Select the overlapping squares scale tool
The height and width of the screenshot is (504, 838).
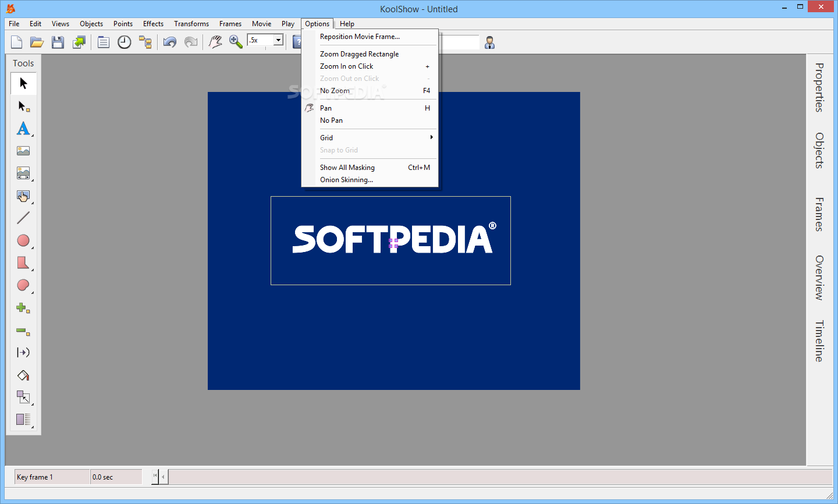(x=23, y=397)
